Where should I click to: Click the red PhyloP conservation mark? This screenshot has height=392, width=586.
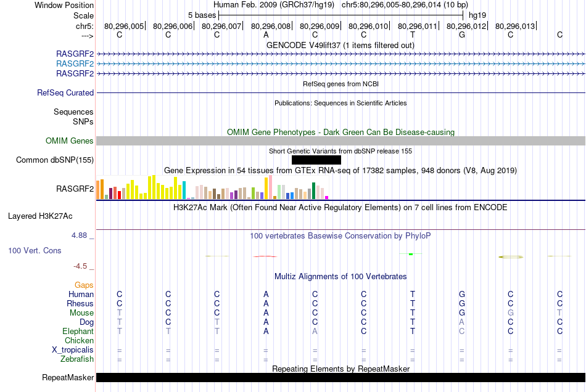[265, 256]
